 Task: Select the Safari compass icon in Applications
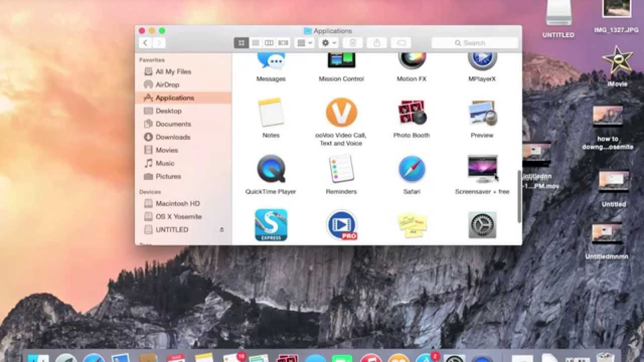(x=412, y=169)
